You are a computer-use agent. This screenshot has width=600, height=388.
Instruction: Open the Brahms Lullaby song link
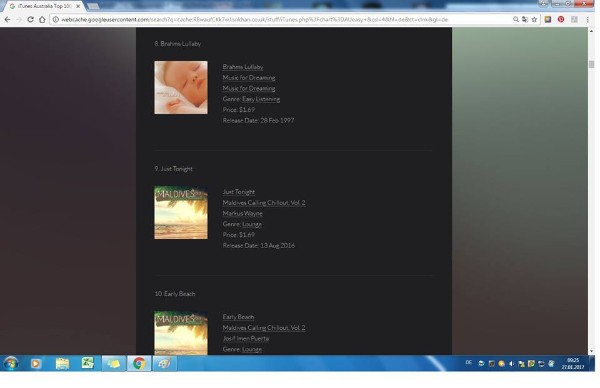click(x=243, y=67)
